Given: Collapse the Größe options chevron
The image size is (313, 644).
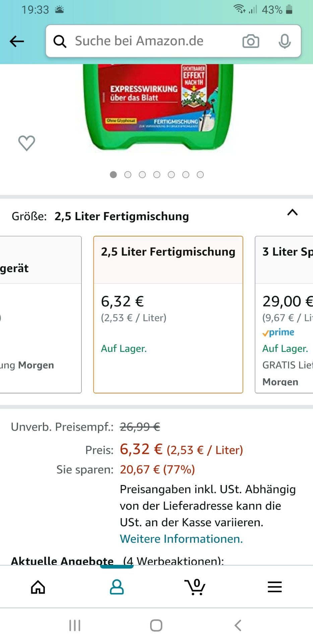Looking at the screenshot, I should (292, 212).
